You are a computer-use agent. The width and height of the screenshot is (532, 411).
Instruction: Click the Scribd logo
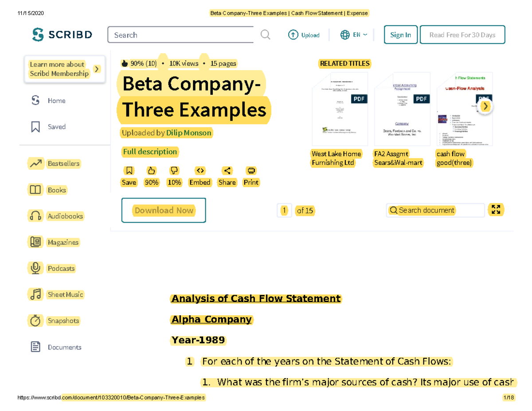[62, 34]
